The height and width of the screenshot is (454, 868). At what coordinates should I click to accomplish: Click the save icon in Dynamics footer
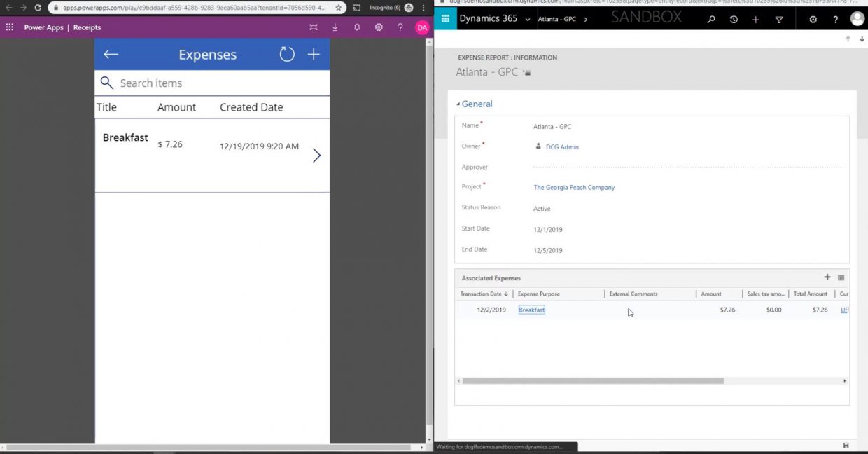[846, 446]
